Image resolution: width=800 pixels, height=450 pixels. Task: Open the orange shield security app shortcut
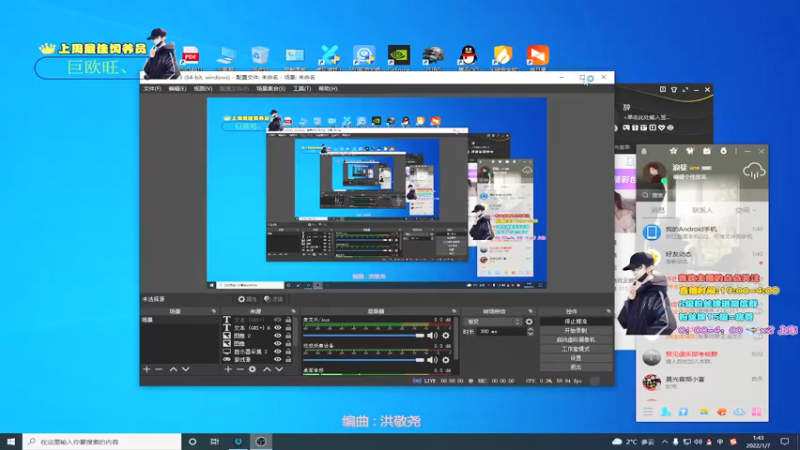point(503,56)
